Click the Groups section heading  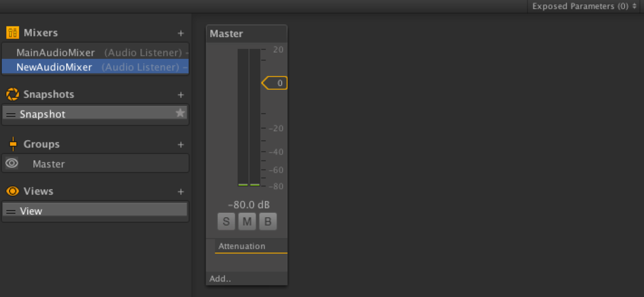click(x=42, y=144)
